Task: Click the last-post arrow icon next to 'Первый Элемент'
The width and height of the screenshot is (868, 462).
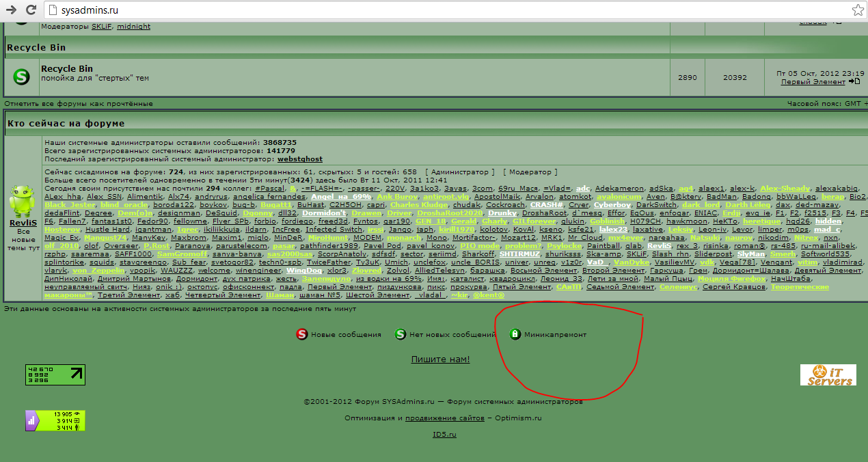Action: tap(854, 82)
